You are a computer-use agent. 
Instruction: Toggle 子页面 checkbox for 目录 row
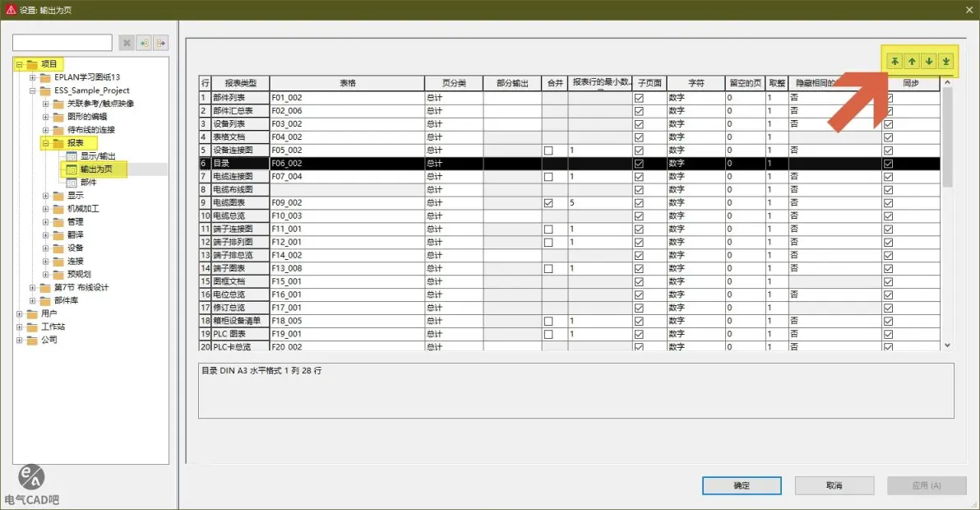[639, 164]
